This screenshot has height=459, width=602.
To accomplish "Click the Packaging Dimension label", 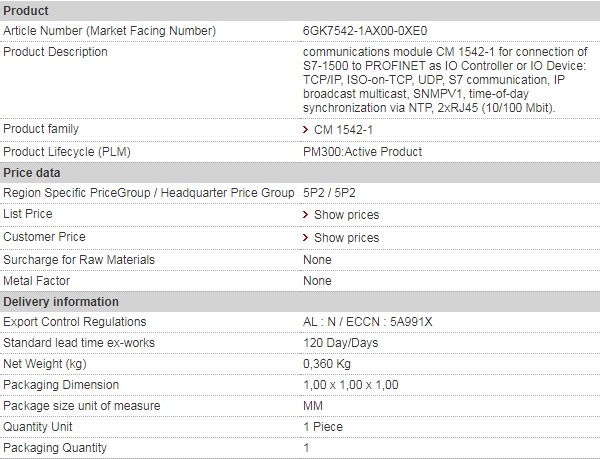I will (x=61, y=385).
